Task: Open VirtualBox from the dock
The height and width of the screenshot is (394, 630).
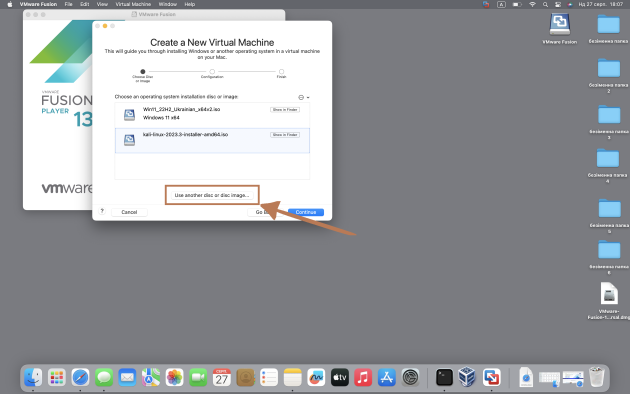Action: click(x=467, y=378)
